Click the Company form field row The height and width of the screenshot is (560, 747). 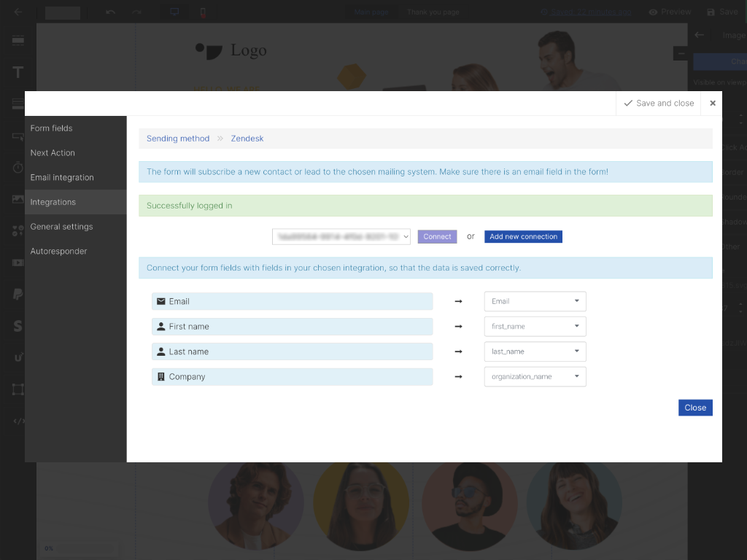pyautogui.click(x=292, y=377)
